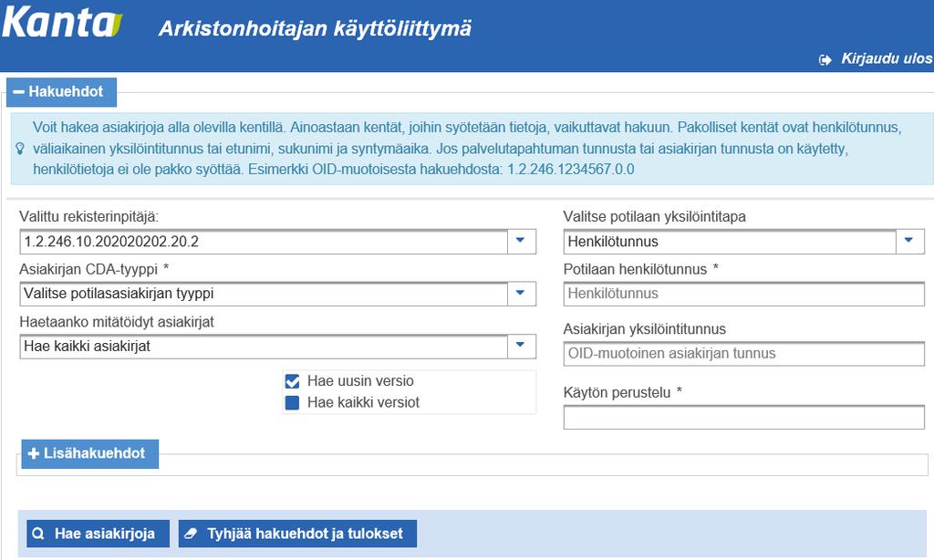Click the Kanta logo
The width and height of the screenshot is (934, 560).
pyautogui.click(x=62, y=23)
